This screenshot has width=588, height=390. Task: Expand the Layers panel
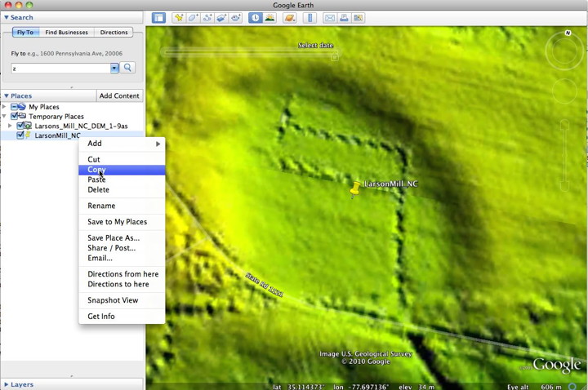[7, 384]
